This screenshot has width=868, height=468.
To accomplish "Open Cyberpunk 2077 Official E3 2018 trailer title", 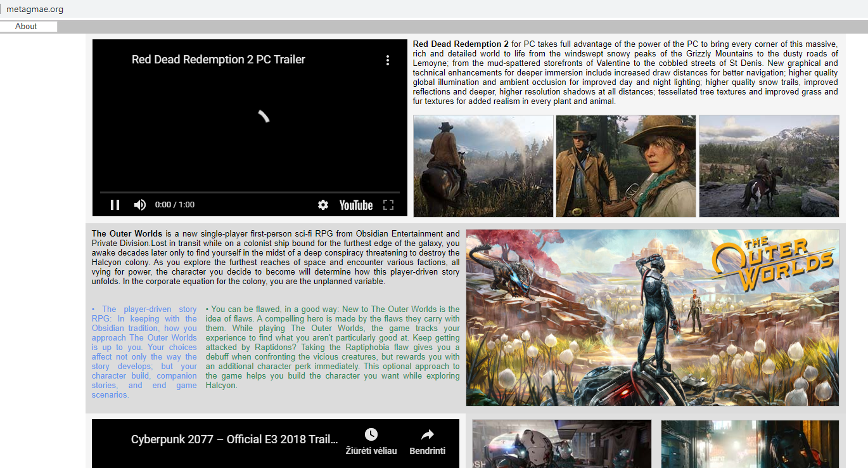I will pyautogui.click(x=234, y=439).
